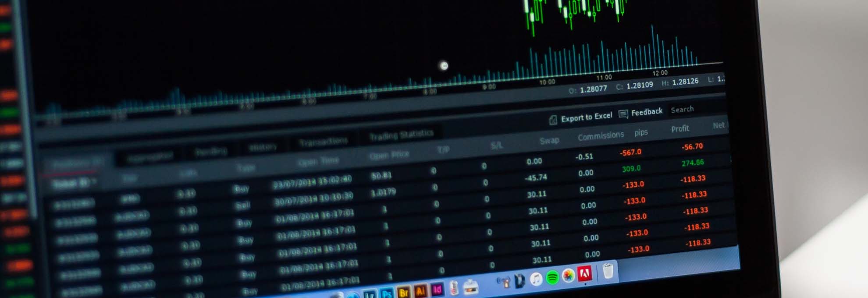
Task: Click the Export to Excel label
Action: pyautogui.click(x=587, y=117)
